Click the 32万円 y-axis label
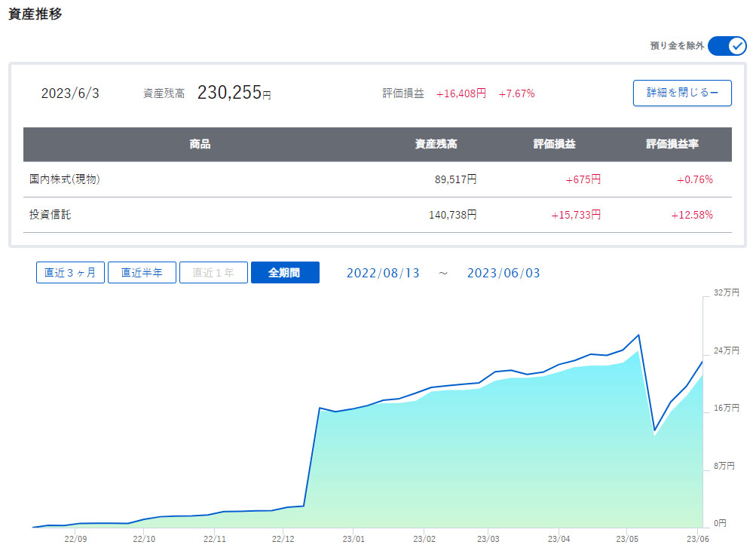 click(726, 292)
